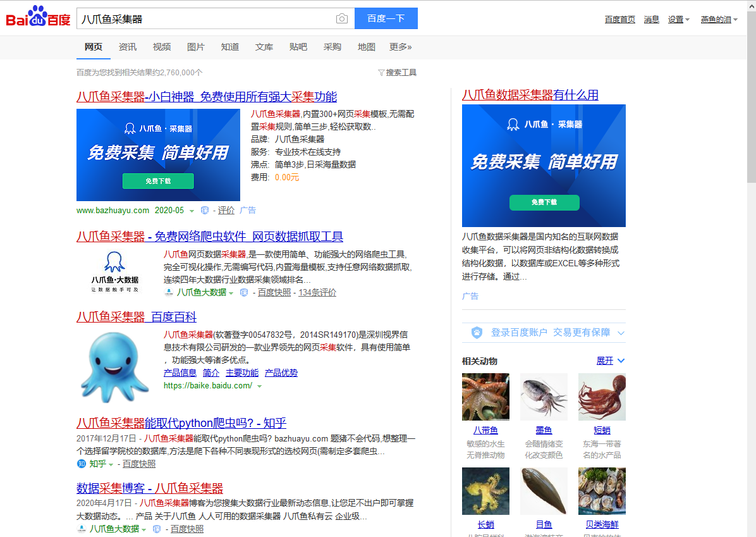The image size is (756, 537).
Task: Open the 设置 dropdown menu
Action: [678, 20]
